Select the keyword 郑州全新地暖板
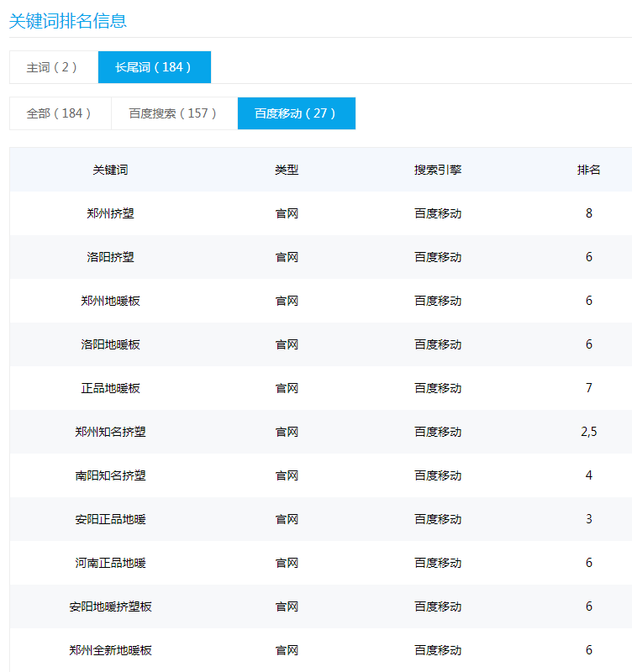632x672 pixels. pyautogui.click(x=111, y=650)
